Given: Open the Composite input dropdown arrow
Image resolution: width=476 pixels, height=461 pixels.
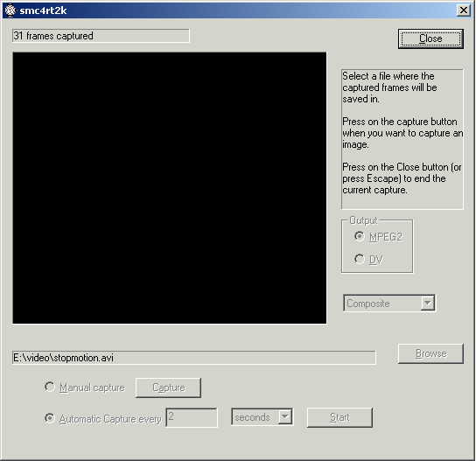Looking at the screenshot, I should (427, 303).
